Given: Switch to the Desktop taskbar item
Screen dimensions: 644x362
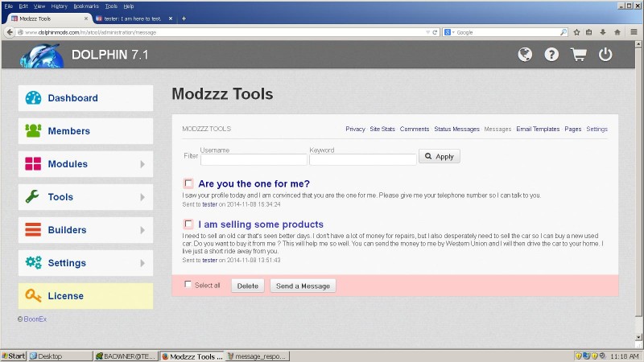Looking at the screenshot, I should [x=60, y=356].
